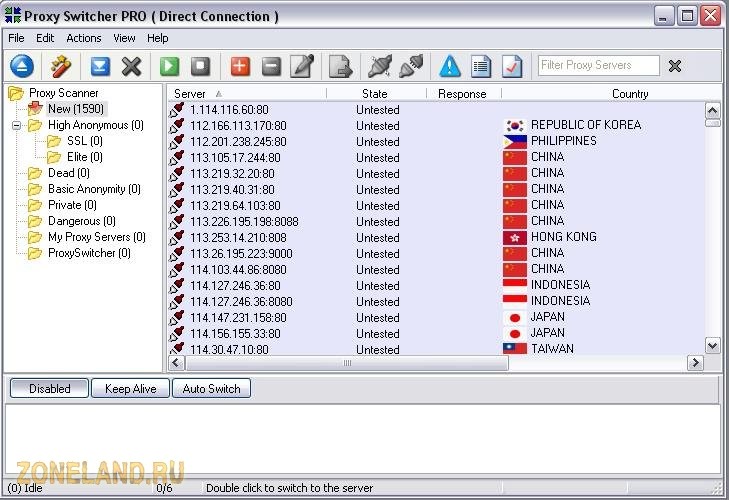Select the Dangerous (0) folder
The height and width of the screenshot is (500, 729).
82,221
